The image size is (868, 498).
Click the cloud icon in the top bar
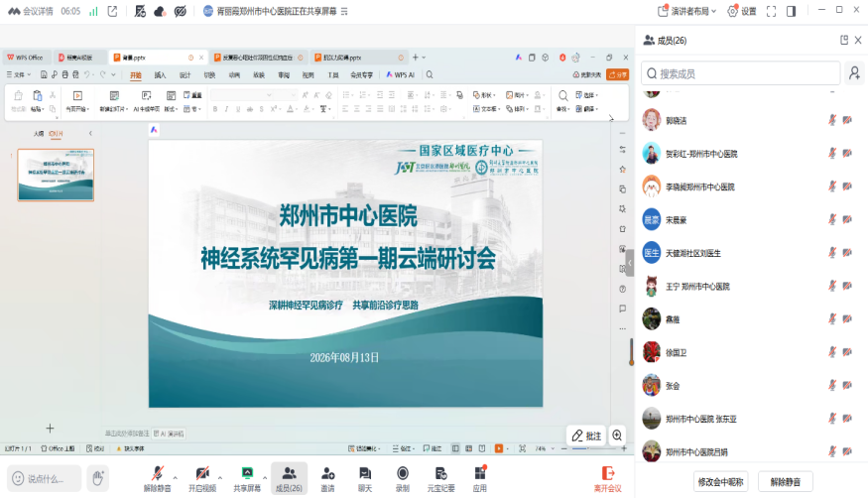tap(160, 11)
